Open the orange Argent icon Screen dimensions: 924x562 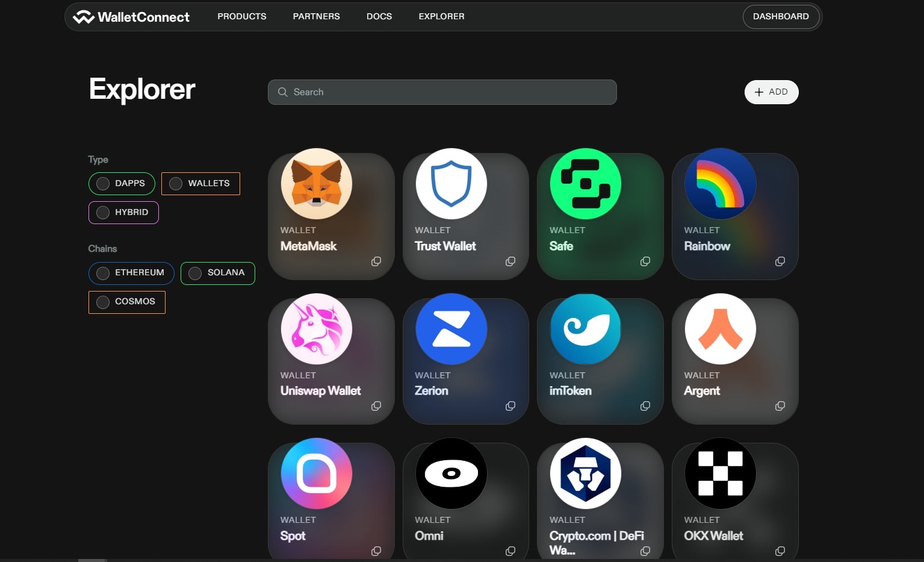pyautogui.click(x=721, y=329)
